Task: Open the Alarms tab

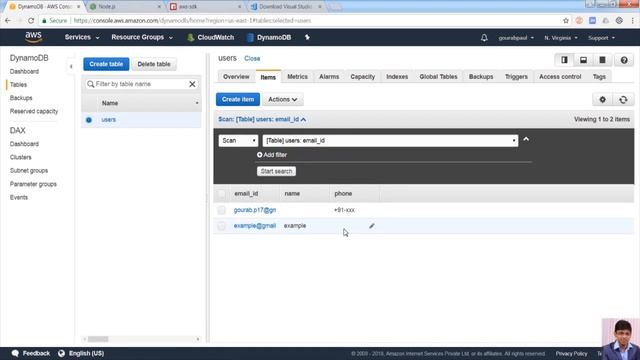Action: [x=329, y=77]
